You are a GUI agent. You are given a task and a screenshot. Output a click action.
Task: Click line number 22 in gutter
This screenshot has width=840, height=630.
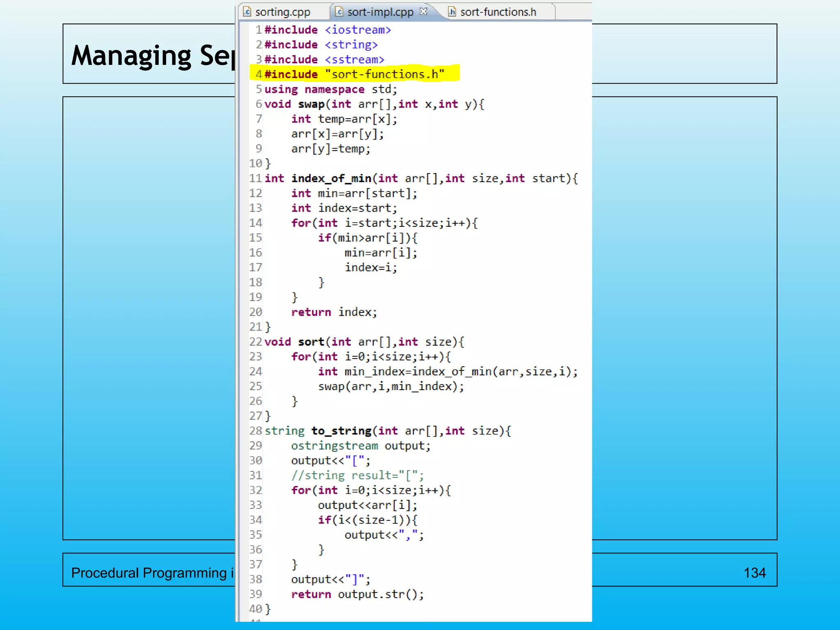coord(256,342)
